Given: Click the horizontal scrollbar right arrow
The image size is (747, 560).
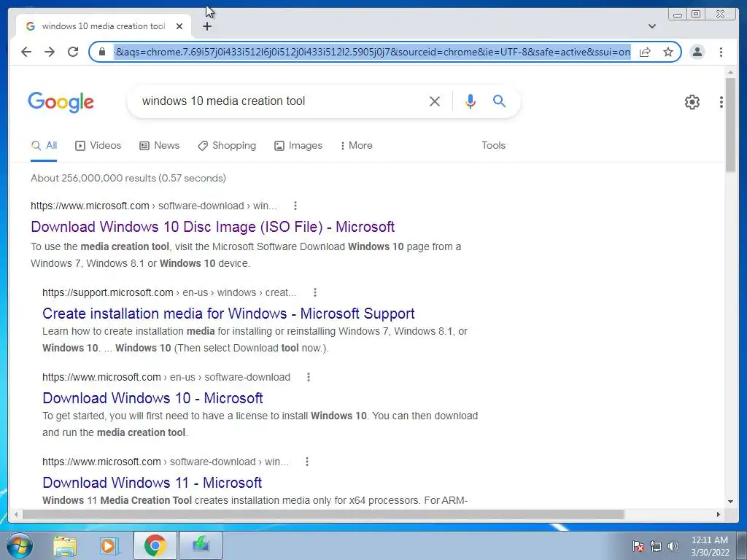Looking at the screenshot, I should (x=719, y=514).
